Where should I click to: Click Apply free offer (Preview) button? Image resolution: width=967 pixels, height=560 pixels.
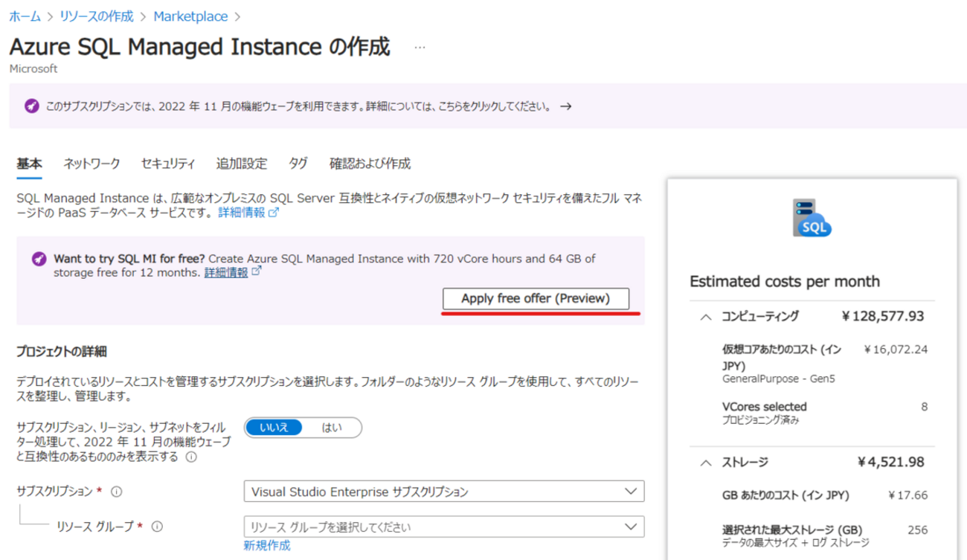click(536, 298)
